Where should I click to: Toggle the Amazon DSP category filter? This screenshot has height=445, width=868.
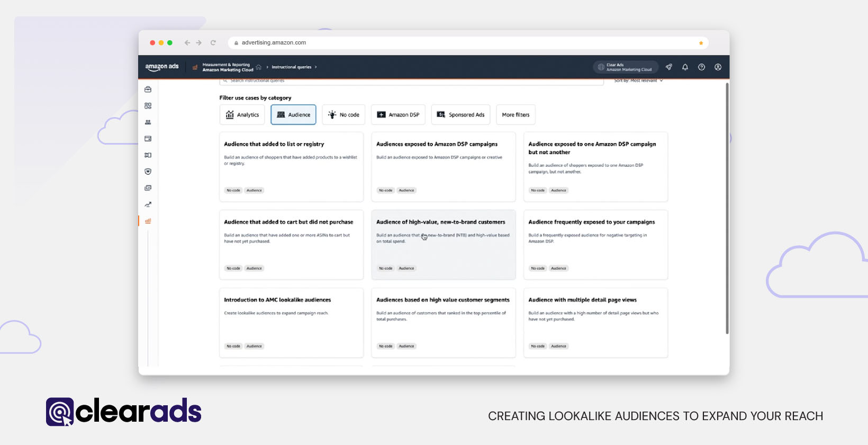point(398,114)
